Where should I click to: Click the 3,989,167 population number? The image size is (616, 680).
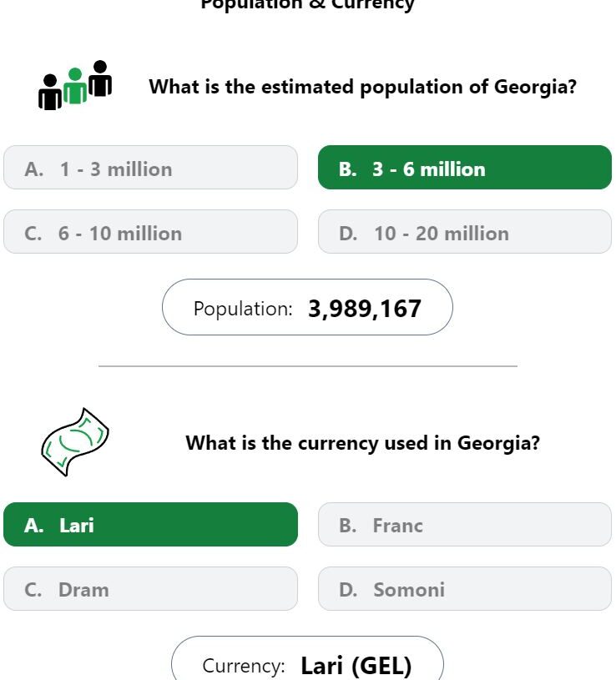(x=365, y=309)
